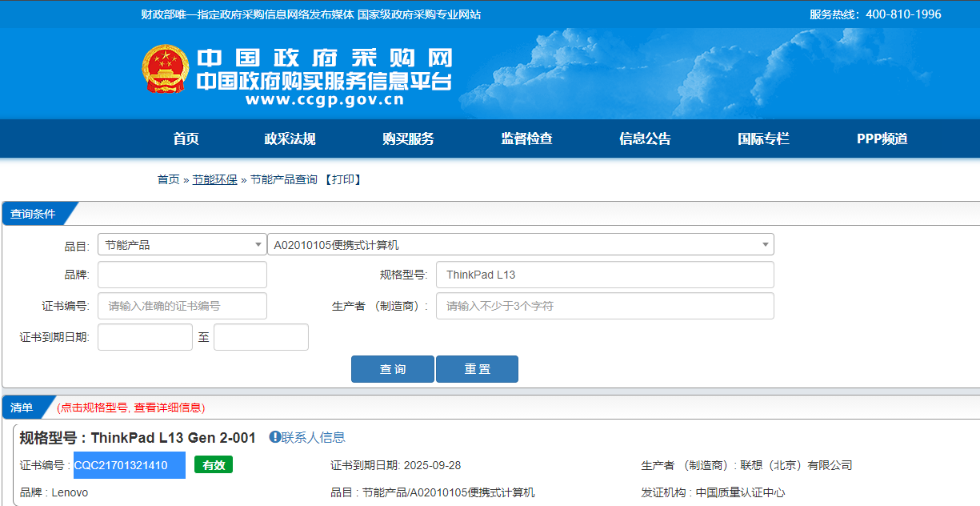Open the 节能产品 category dropdown
The image size is (980, 506).
pyautogui.click(x=182, y=244)
